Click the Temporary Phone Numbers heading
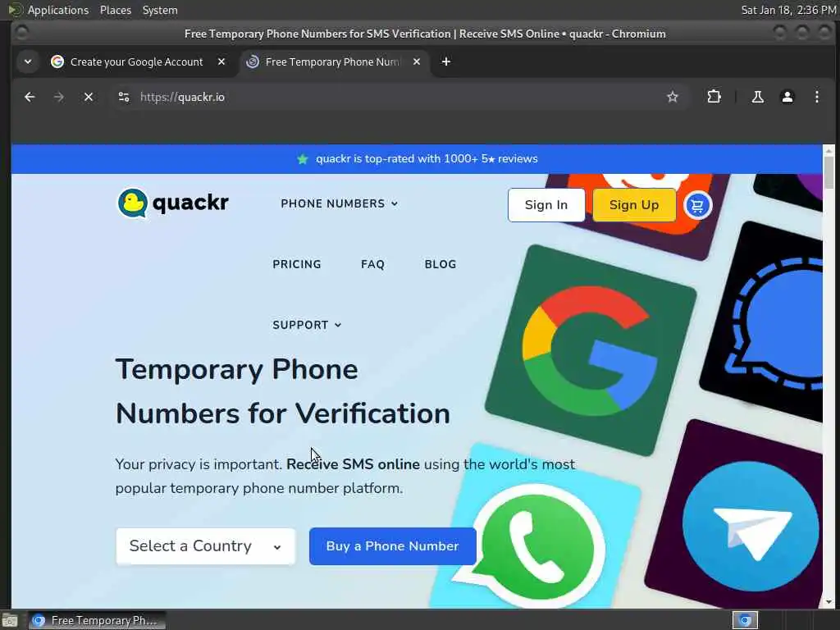Screen dimensions: 840x630 (283, 391)
